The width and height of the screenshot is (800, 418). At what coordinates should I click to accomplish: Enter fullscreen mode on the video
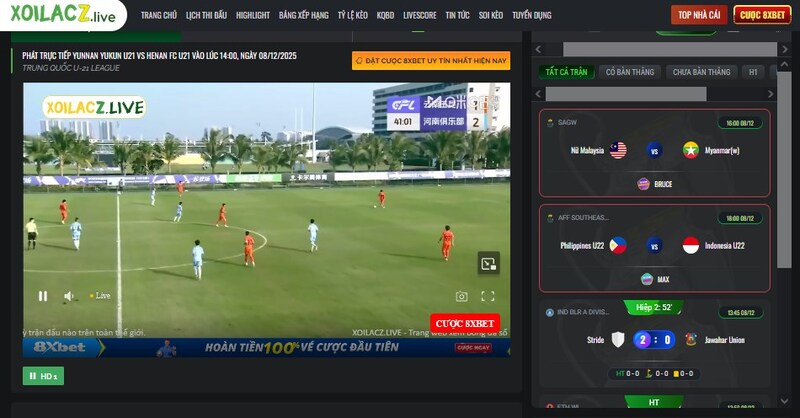pos(488,296)
